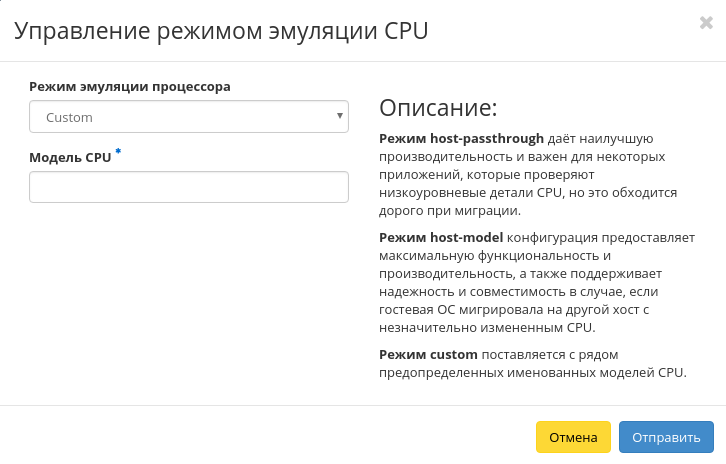Click the phrase дорого при миграции

point(450,211)
